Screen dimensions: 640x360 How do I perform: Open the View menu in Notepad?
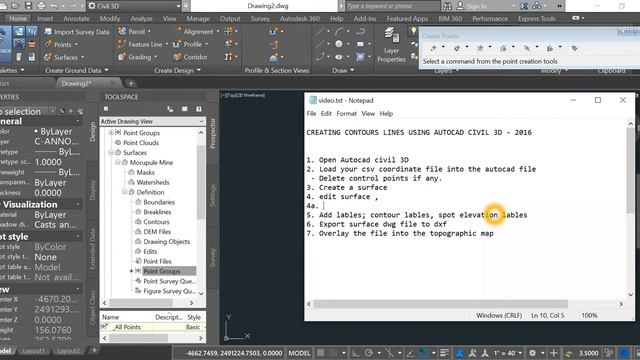pos(368,113)
